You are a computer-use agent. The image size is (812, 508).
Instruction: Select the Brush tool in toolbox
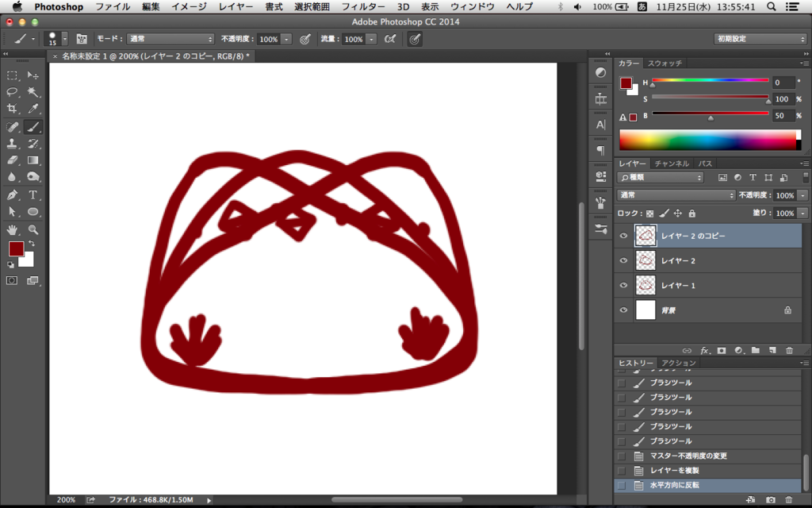pos(33,127)
